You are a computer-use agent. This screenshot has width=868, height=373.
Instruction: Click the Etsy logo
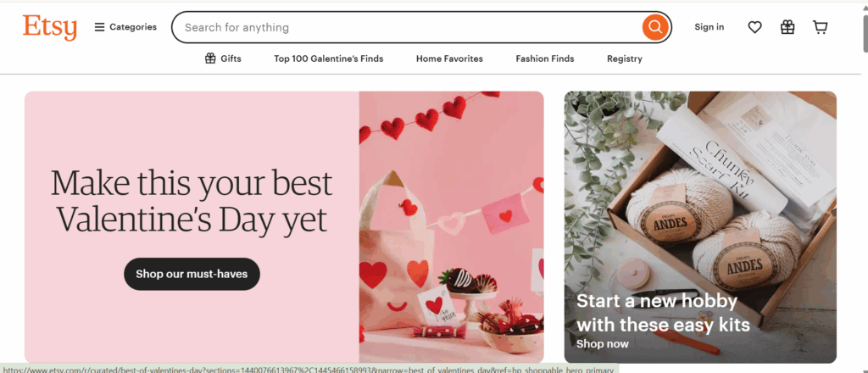tap(50, 27)
